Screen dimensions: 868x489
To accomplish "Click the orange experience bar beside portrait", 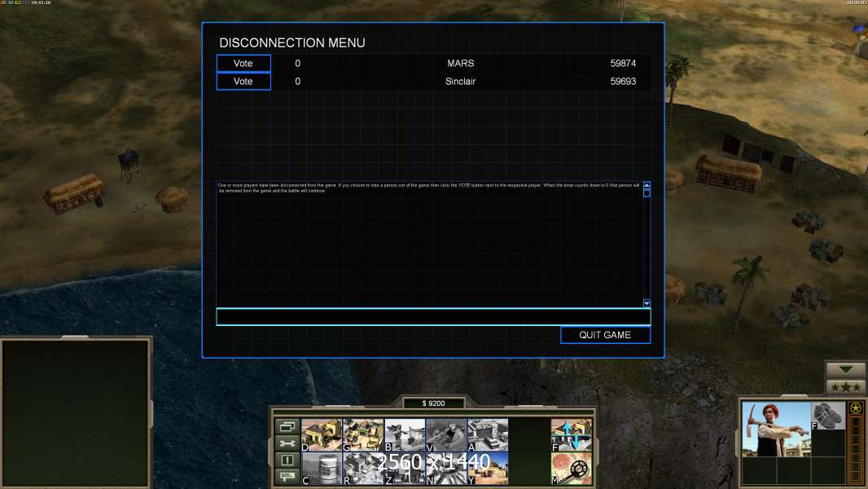I will coord(856,451).
